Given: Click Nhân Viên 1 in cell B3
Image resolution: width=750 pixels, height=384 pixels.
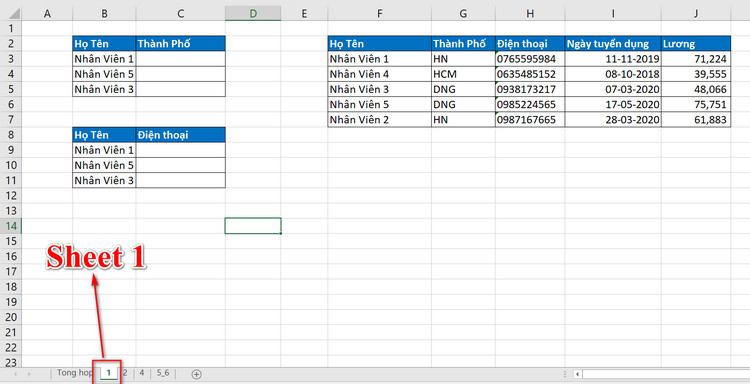Looking at the screenshot, I should point(104,59).
